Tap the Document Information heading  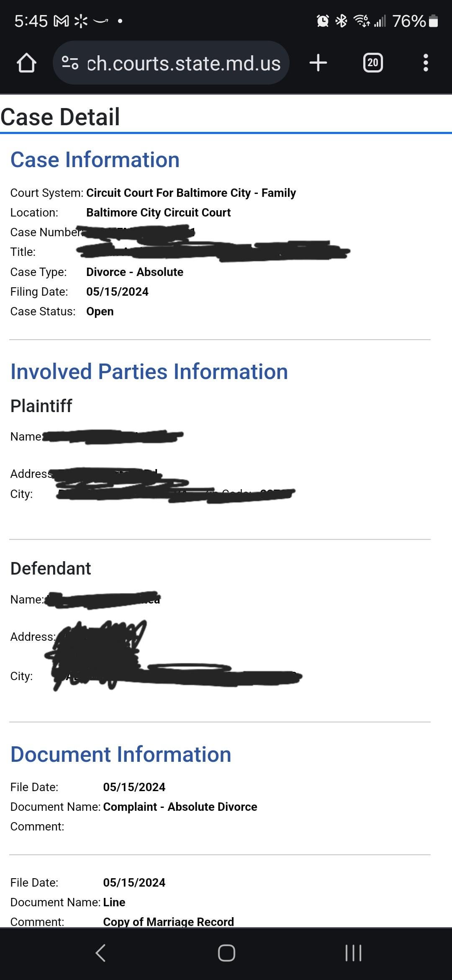(x=121, y=754)
